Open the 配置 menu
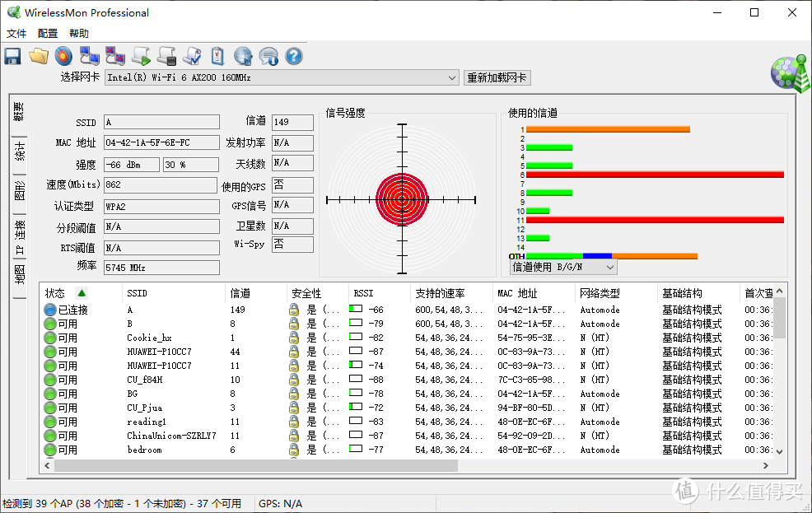 tap(47, 33)
